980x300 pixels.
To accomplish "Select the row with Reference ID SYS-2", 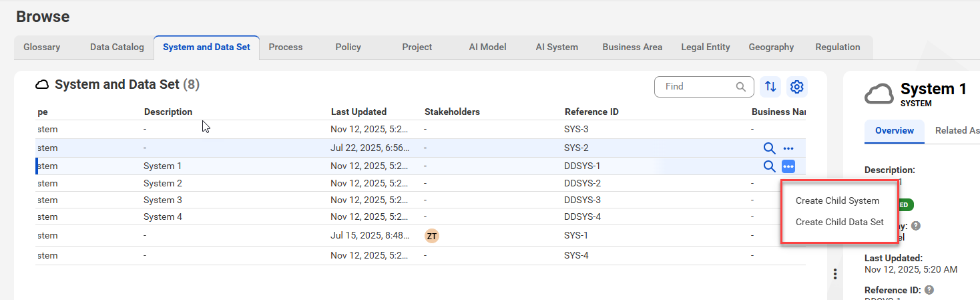I will click(421, 148).
